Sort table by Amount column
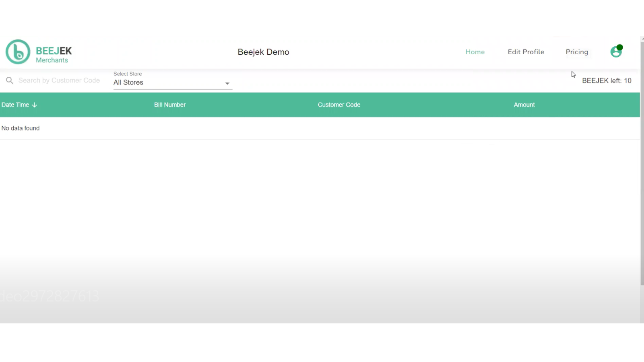644x362 pixels. [524, 105]
